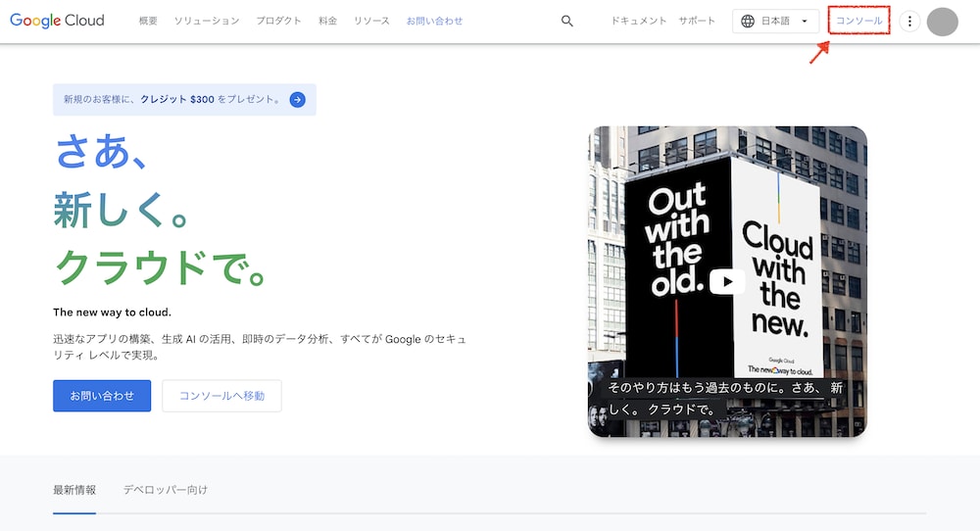980x531 pixels.
Task: Play the Out with the old video
Action: point(727,281)
